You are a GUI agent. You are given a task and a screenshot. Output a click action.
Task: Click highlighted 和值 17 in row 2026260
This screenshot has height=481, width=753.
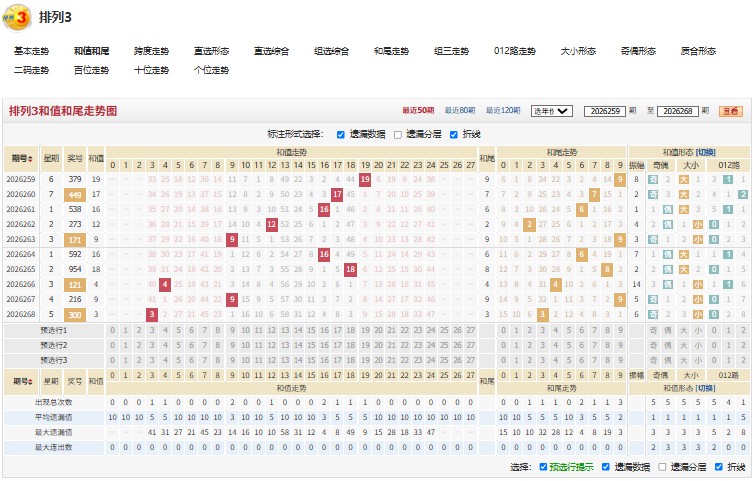[337, 194]
